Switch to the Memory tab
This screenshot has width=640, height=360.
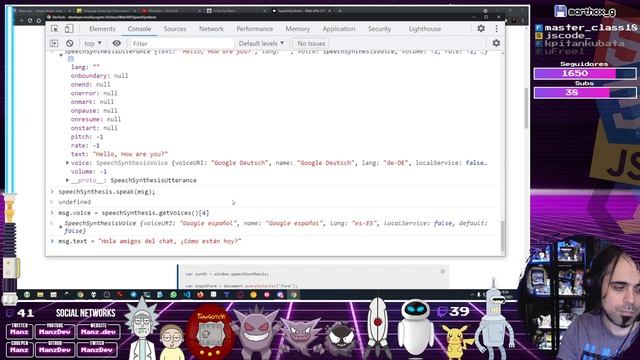tap(298, 29)
